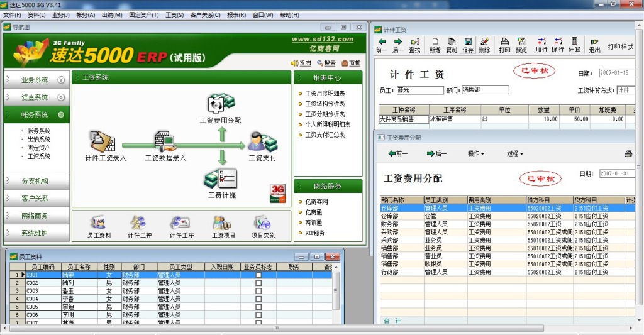The image size is (644, 335).
Task: Click 前一 button in 工资费用分配 window
Action: coord(397,153)
